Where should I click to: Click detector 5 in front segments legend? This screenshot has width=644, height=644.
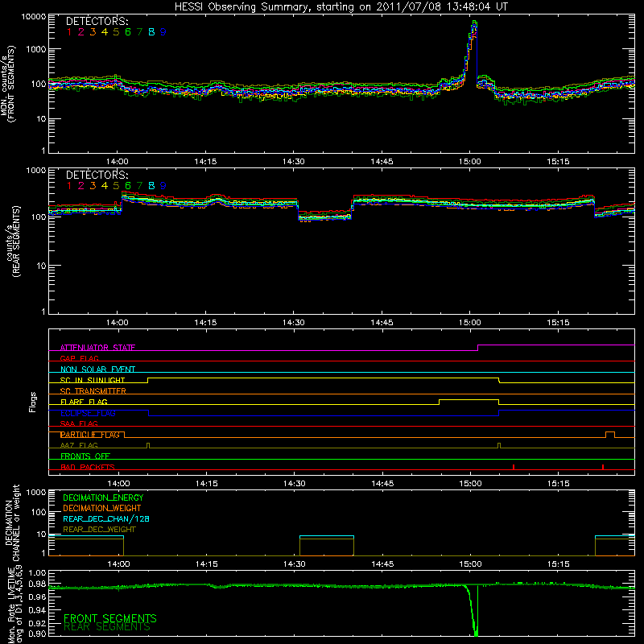pyautogui.click(x=116, y=32)
